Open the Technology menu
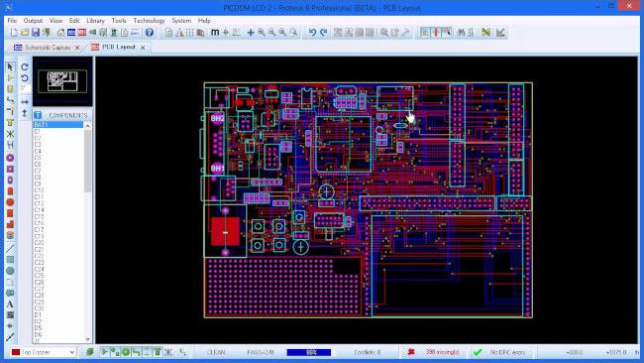Image resolution: width=644 pixels, height=363 pixels. click(x=149, y=20)
